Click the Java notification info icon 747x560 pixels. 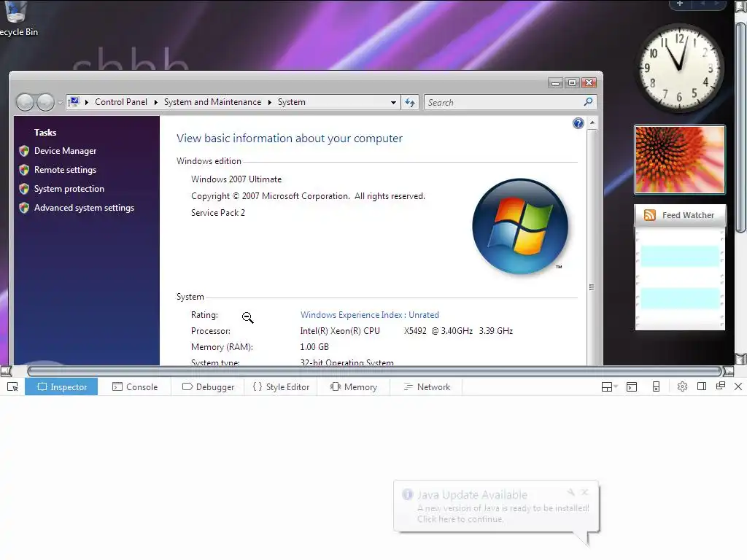(407, 494)
